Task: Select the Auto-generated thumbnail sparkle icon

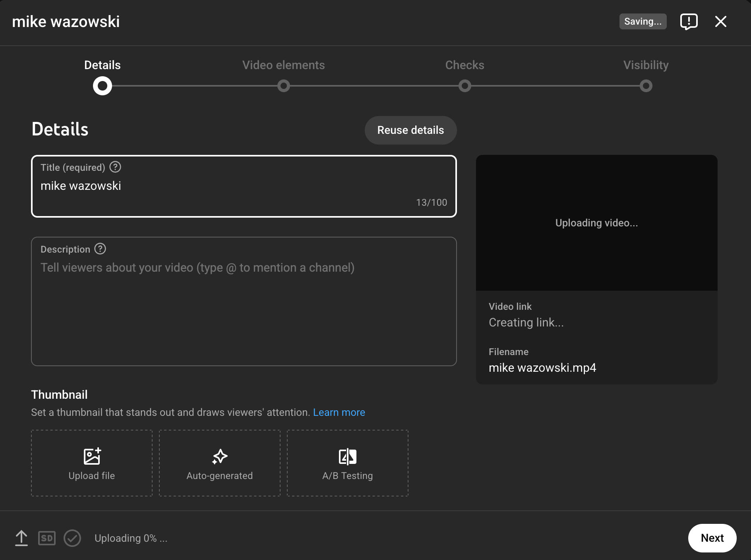Action: (x=219, y=456)
